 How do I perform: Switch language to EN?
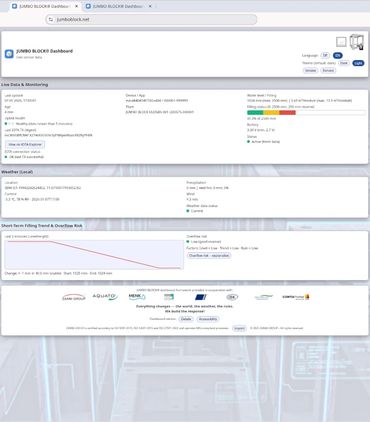tap(337, 55)
